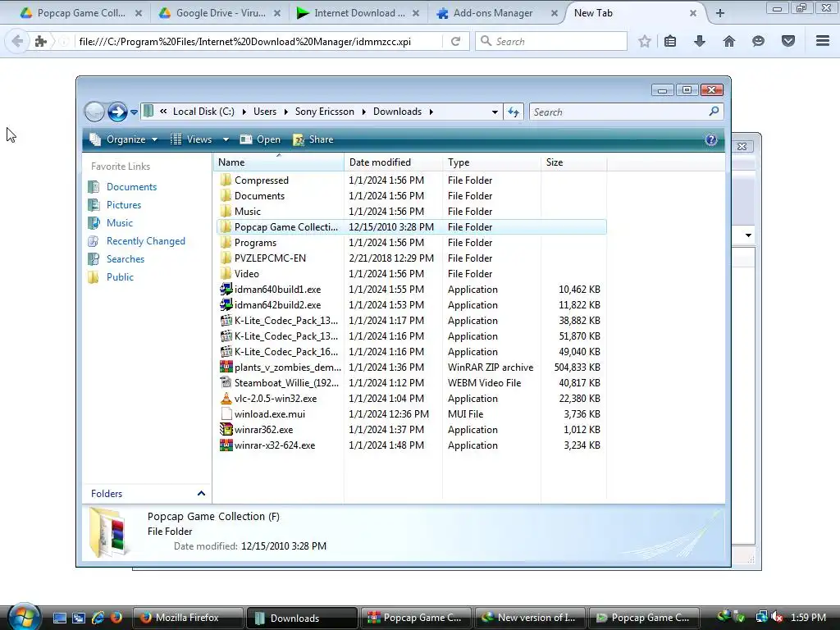Launch Internet Explorer from quick launch
The image size is (840, 630).
tap(98, 618)
